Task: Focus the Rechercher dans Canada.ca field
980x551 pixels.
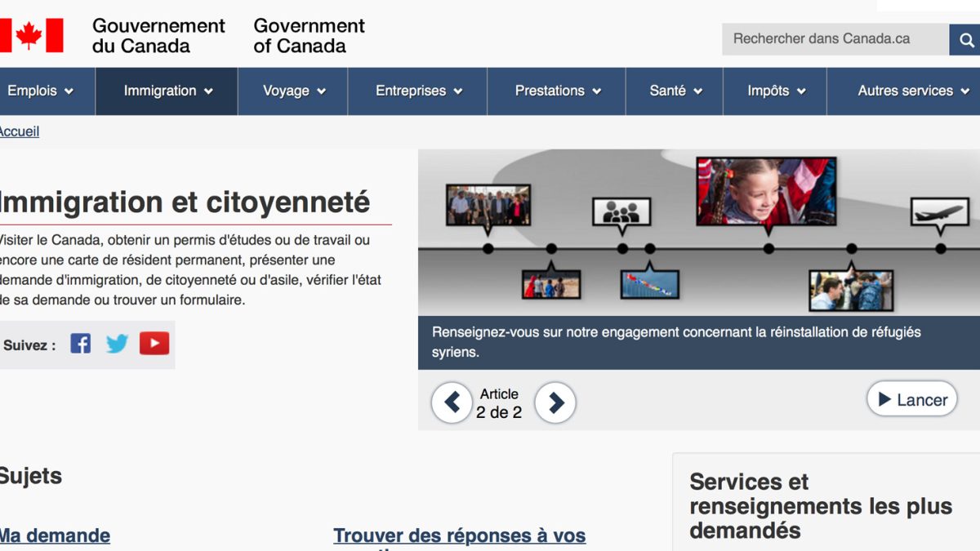Action: 835,39
